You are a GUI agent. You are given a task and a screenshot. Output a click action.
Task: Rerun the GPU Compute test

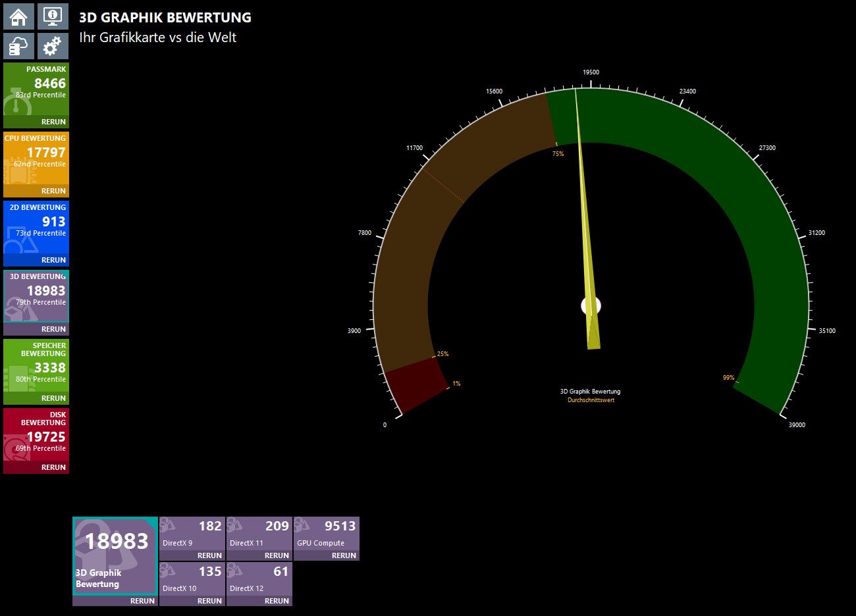344,555
